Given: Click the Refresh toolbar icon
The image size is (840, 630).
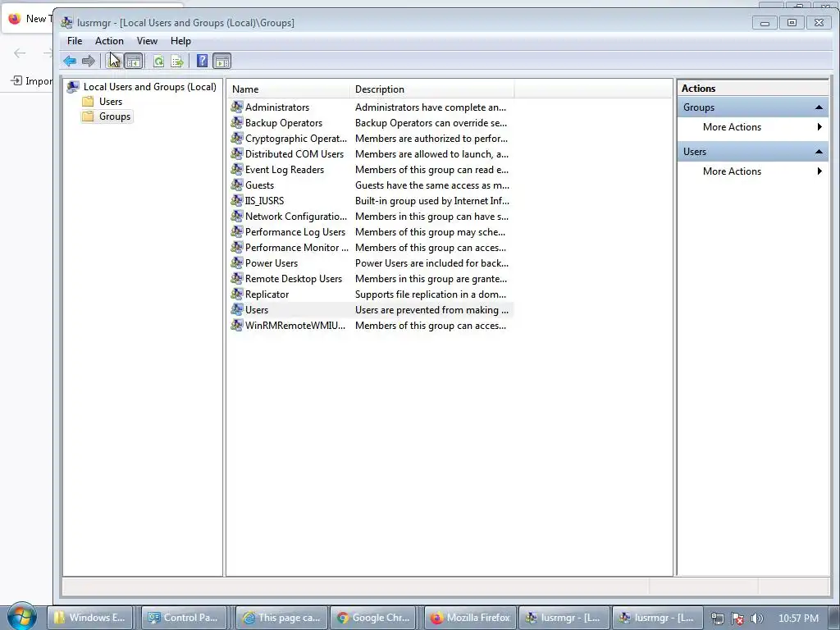Looking at the screenshot, I should pos(158,61).
